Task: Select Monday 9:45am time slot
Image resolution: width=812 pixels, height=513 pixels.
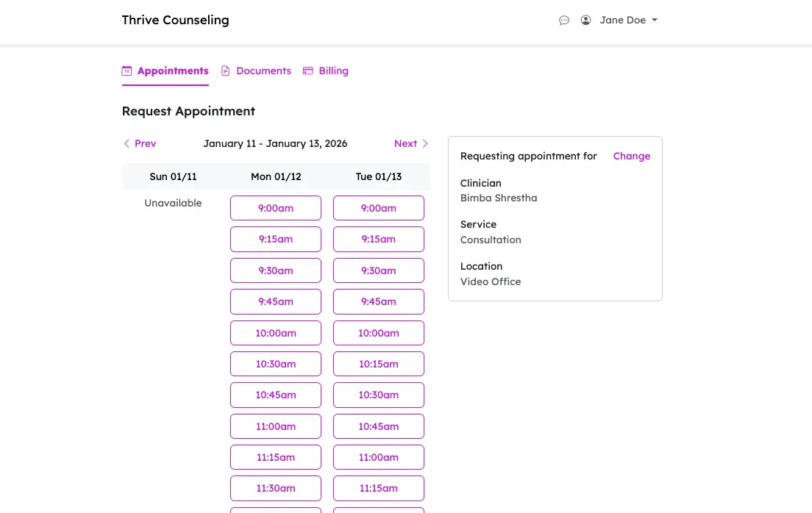Action: tap(276, 301)
